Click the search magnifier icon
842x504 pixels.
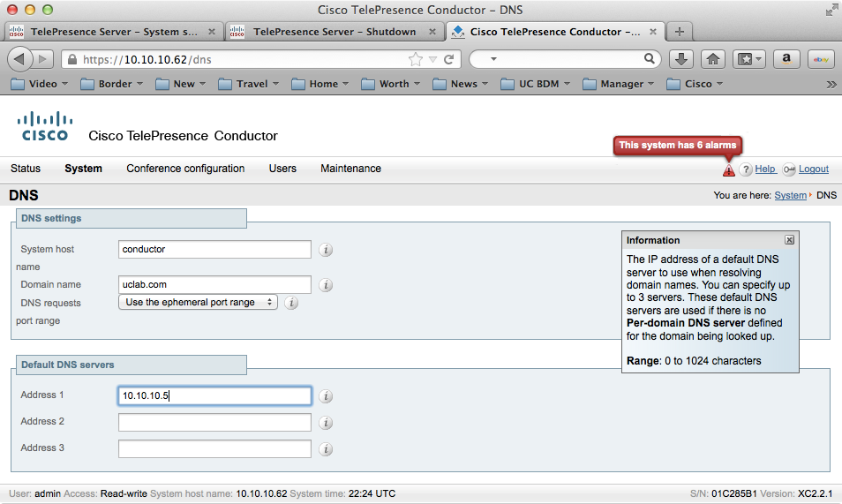coord(650,58)
